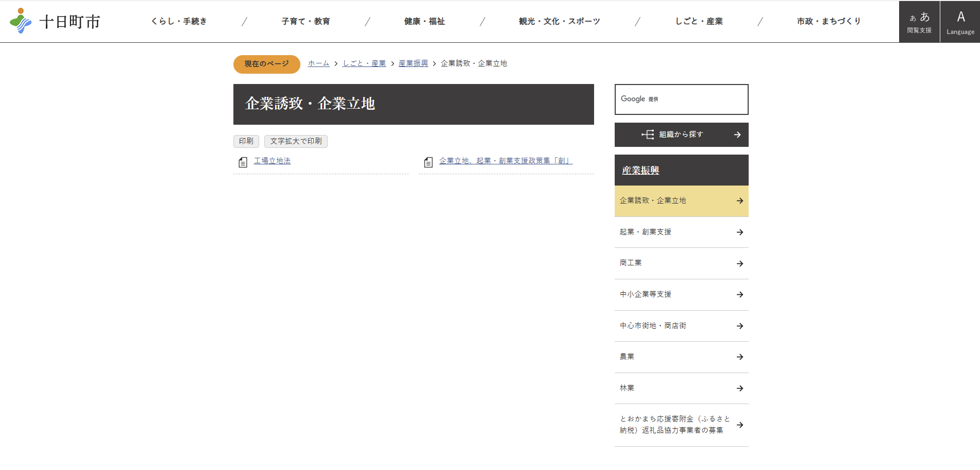The width and height of the screenshot is (980, 470).
Task: Click the document icon beside 企業立地、起業・創業支援政策集
Action: click(x=428, y=162)
